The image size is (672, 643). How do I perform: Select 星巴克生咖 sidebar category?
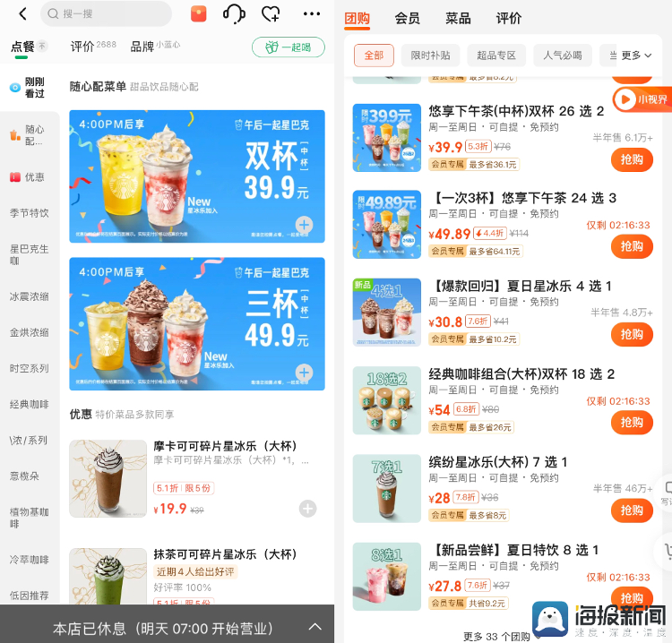tap(30, 254)
